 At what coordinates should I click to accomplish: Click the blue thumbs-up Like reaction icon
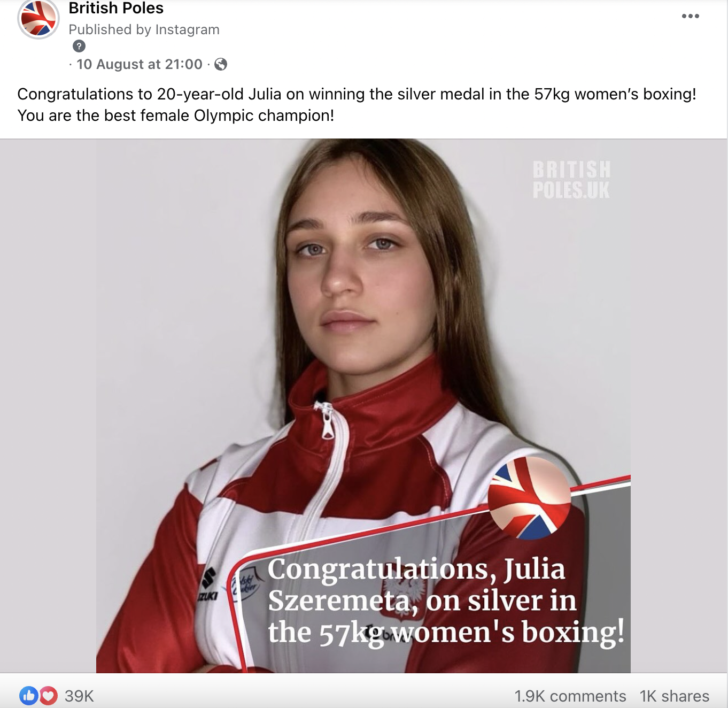(29, 696)
